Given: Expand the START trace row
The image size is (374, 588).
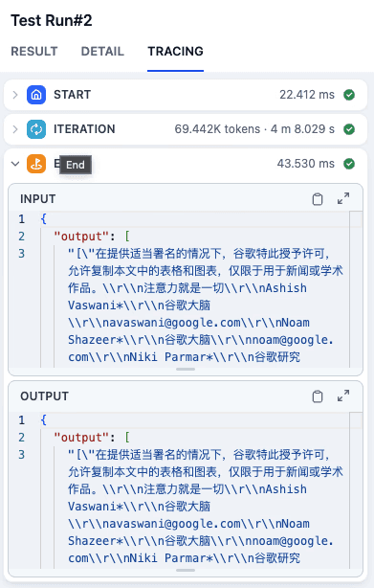Looking at the screenshot, I should (15, 95).
